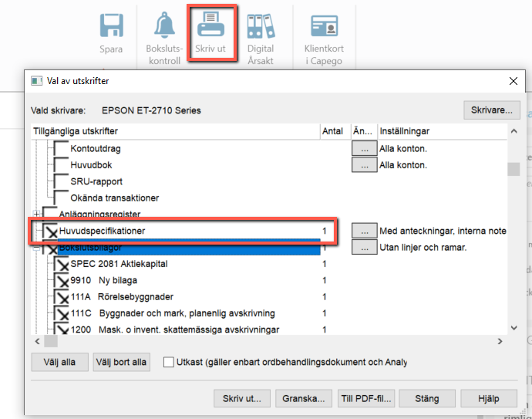
Task: Click the vertical scrollbar thumb
Action: coord(513,169)
